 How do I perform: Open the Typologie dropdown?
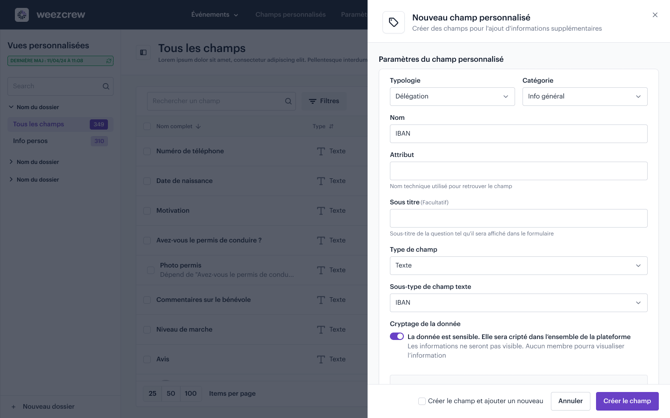[452, 97]
